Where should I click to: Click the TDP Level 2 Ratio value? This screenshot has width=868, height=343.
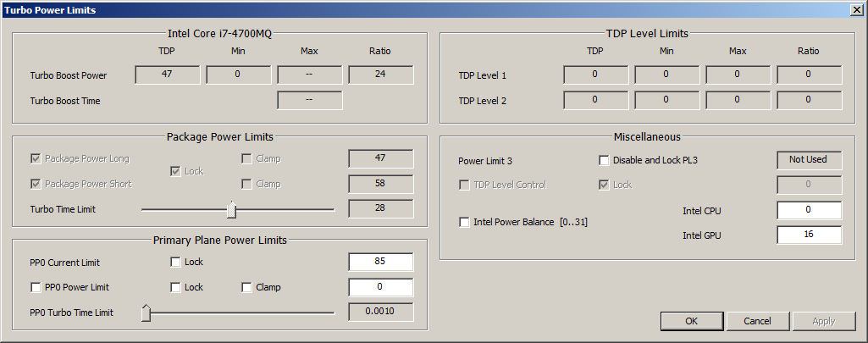810,100
